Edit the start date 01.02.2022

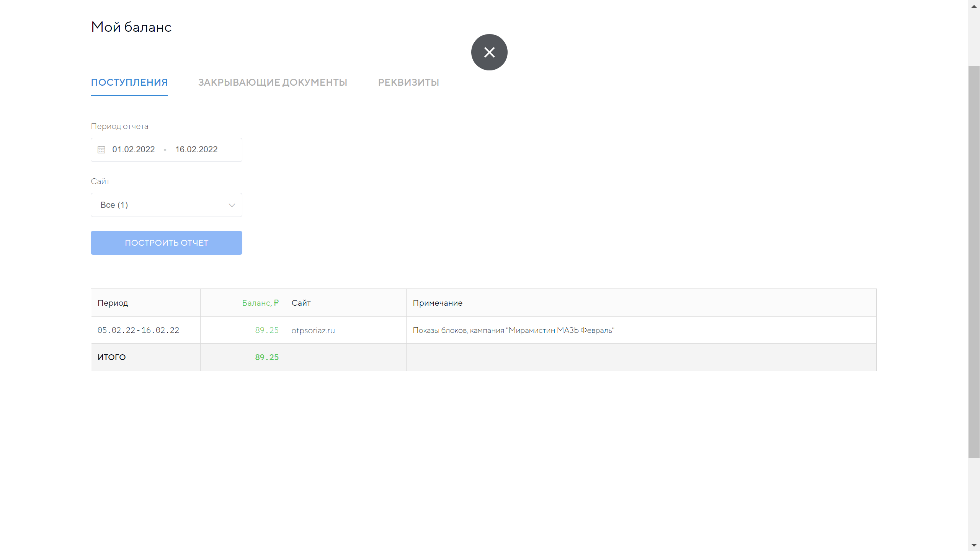tap(134, 150)
